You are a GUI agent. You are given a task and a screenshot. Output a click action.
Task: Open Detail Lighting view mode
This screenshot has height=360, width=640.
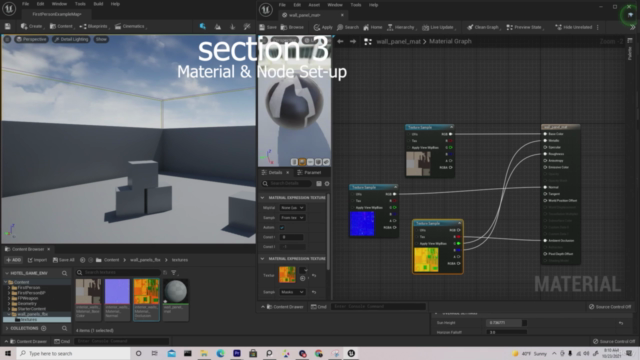point(71,39)
